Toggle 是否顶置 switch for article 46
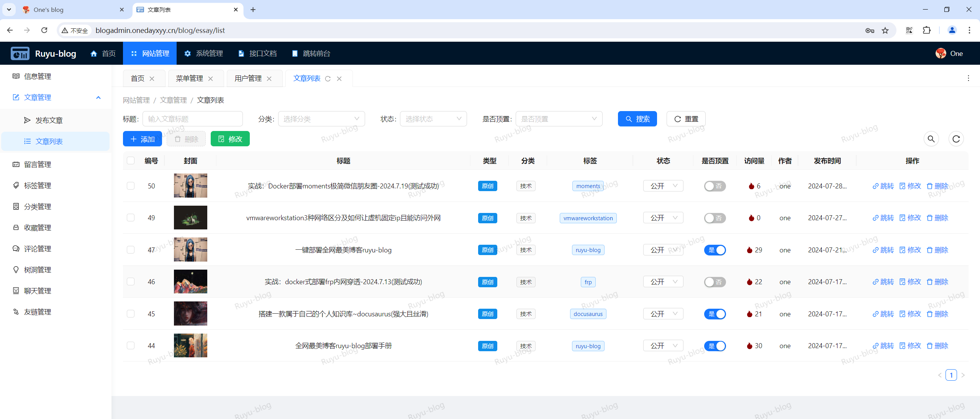 [x=715, y=282]
